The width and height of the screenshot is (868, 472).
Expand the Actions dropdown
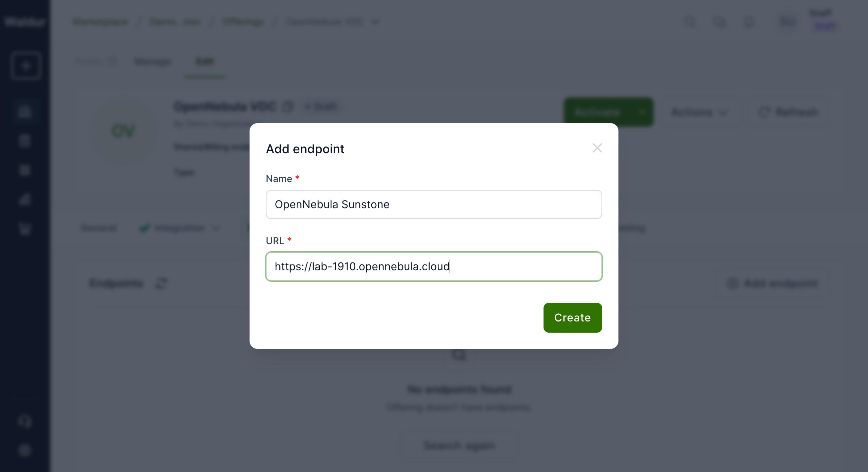pos(699,112)
